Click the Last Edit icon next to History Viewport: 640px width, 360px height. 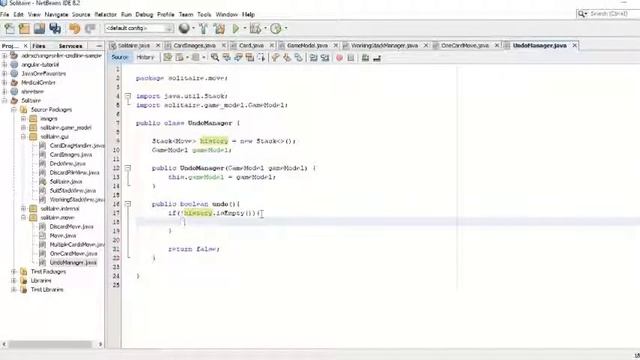tap(167, 58)
